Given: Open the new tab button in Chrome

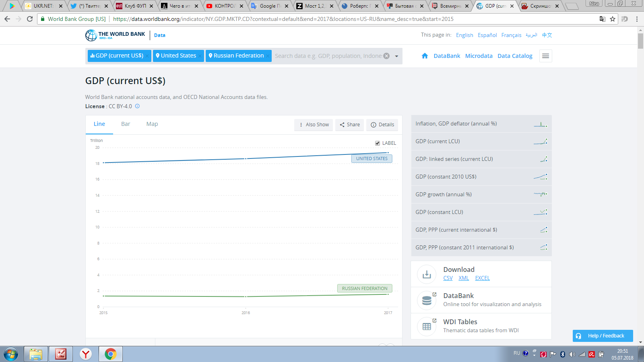Looking at the screenshot, I should 572,6.
